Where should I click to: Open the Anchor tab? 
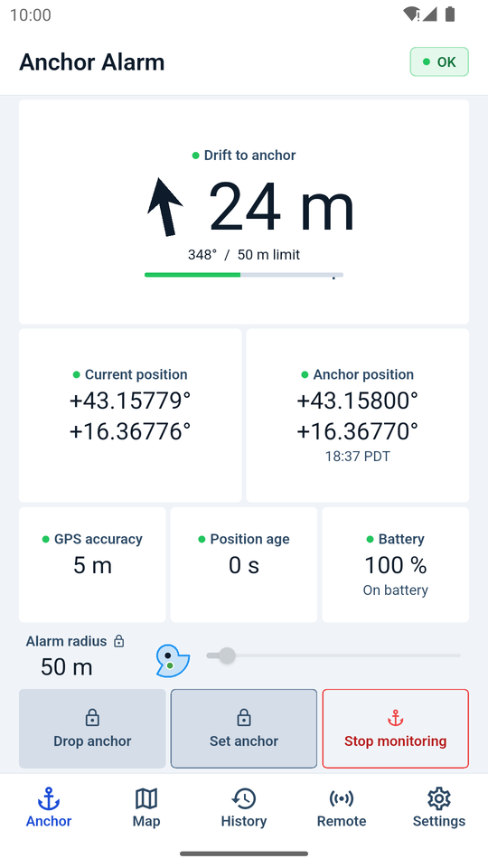[x=49, y=807]
